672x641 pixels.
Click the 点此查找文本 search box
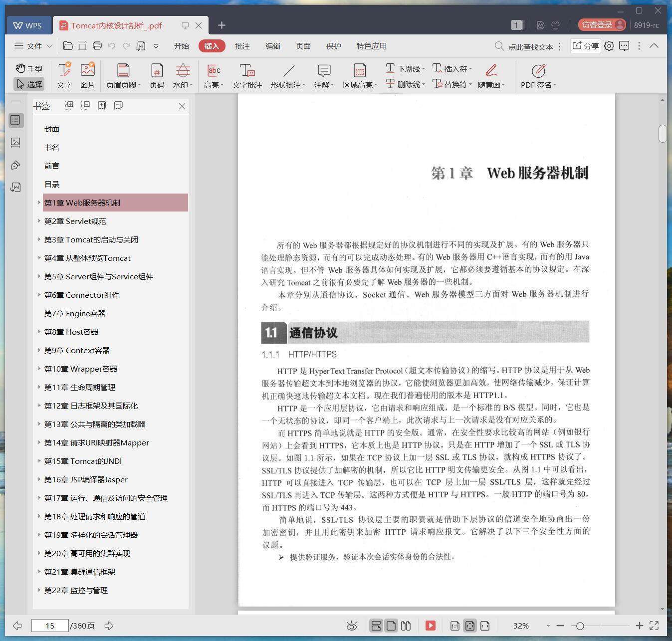[x=524, y=46]
